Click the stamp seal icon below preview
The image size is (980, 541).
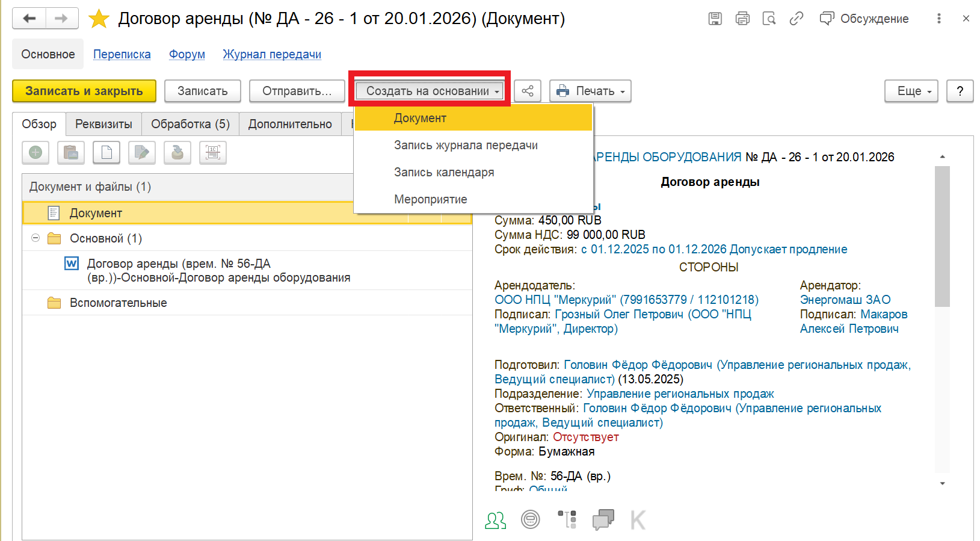[531, 519]
